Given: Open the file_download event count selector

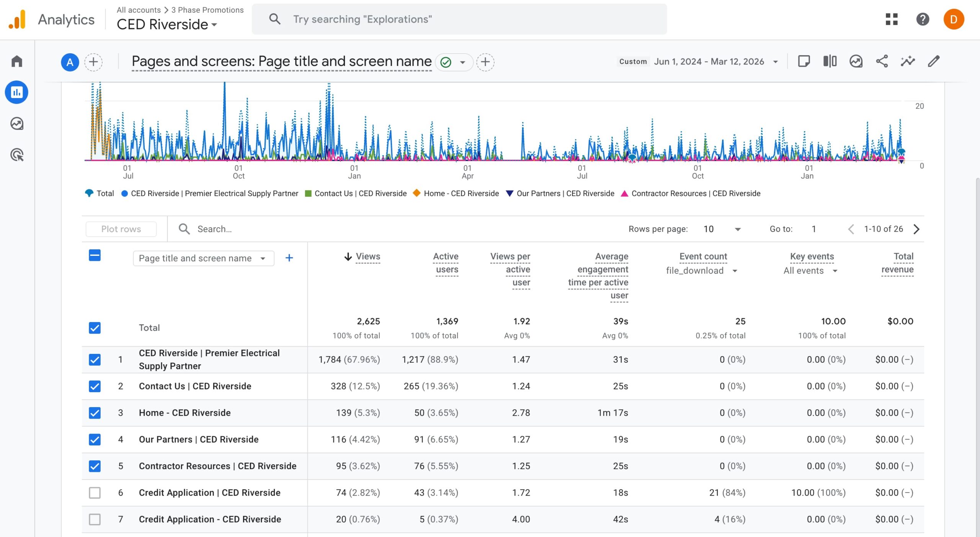Looking at the screenshot, I should coord(701,271).
